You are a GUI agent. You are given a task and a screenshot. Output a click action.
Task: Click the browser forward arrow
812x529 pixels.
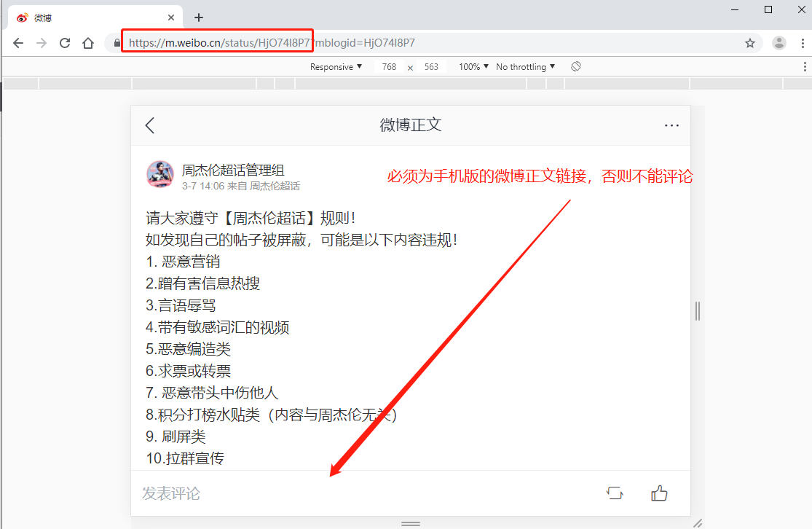point(42,43)
